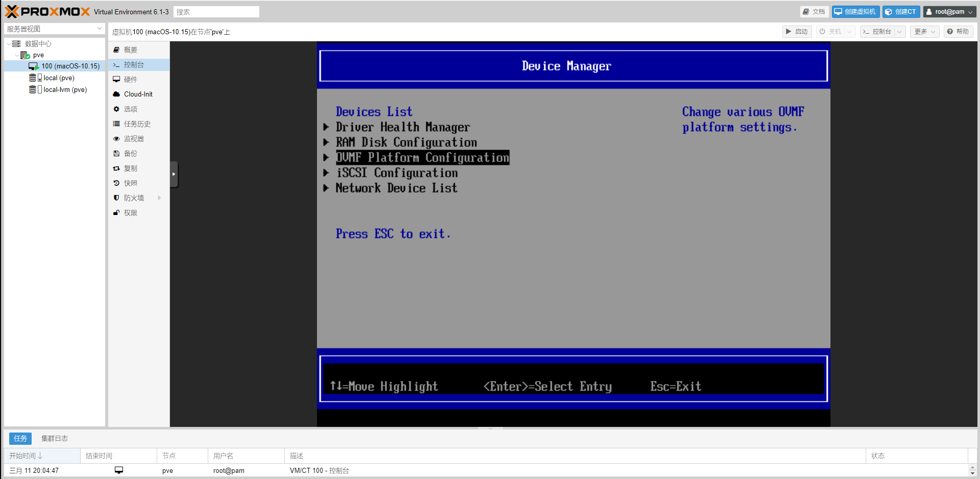Collapse the pve node tree
The height and width of the screenshot is (479, 980).
tap(17, 55)
